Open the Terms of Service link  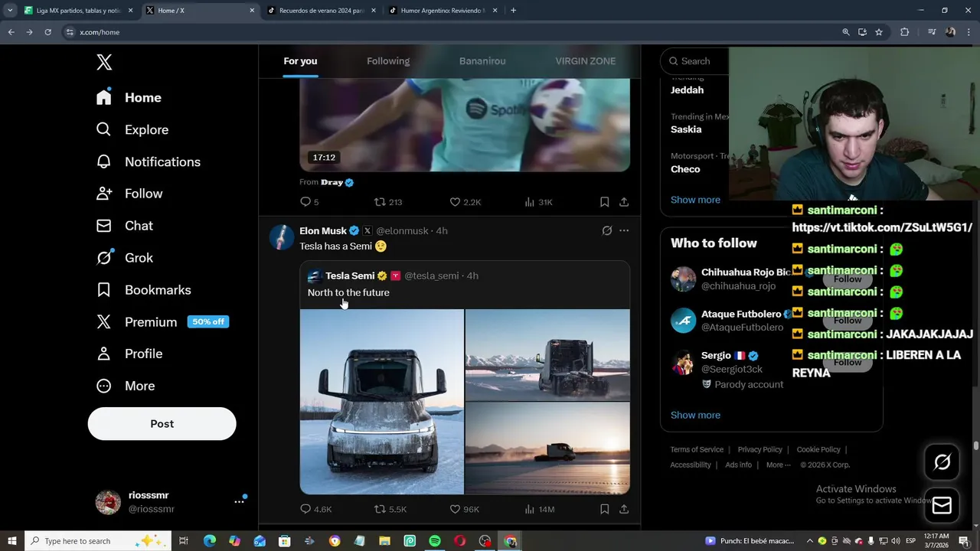(x=697, y=450)
